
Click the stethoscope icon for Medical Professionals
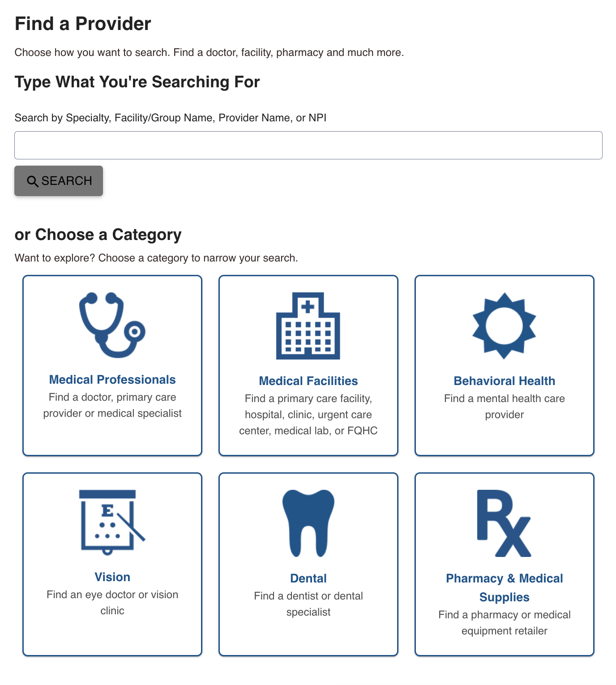pos(112,325)
